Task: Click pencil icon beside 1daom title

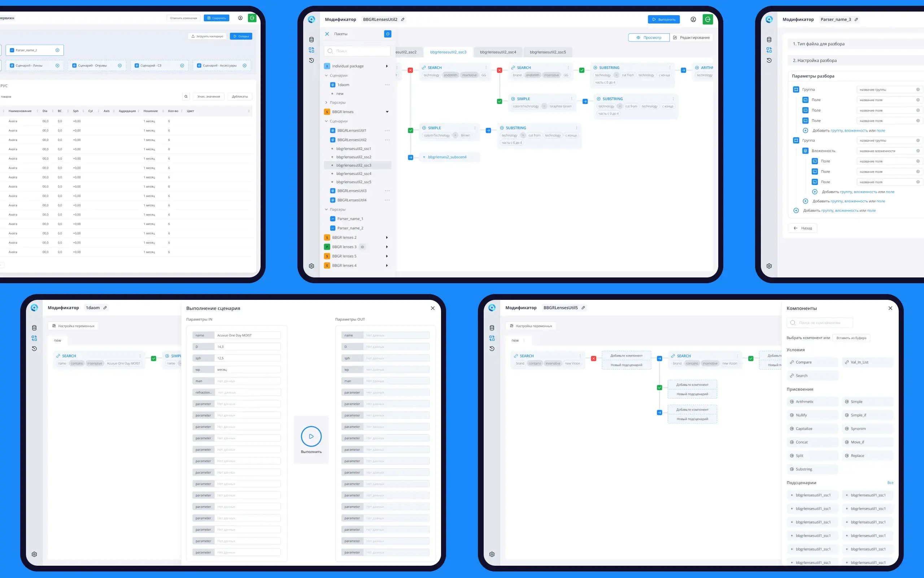Action: (x=105, y=308)
